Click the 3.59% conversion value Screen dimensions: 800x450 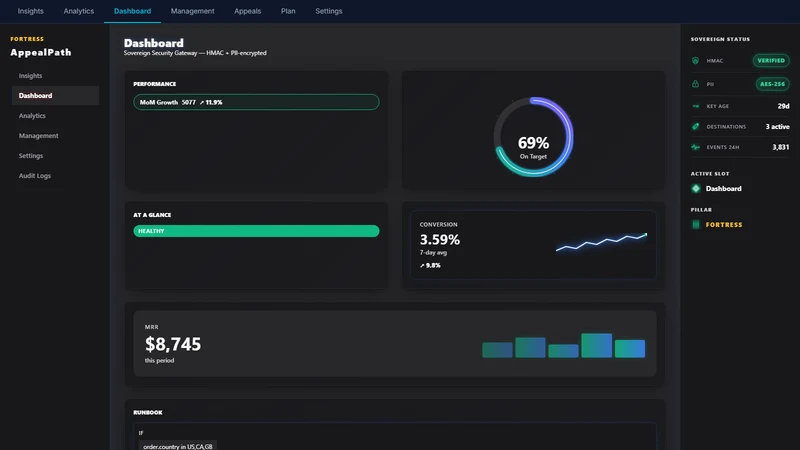pos(440,239)
